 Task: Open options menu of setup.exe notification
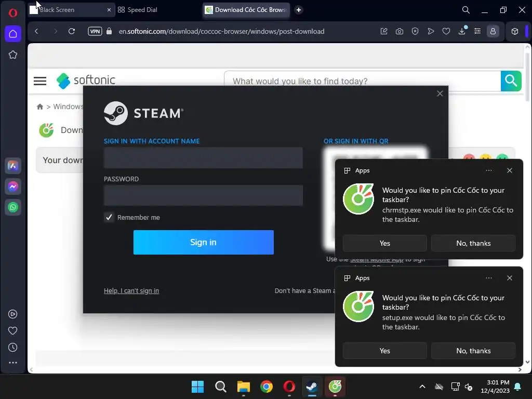pos(488,278)
